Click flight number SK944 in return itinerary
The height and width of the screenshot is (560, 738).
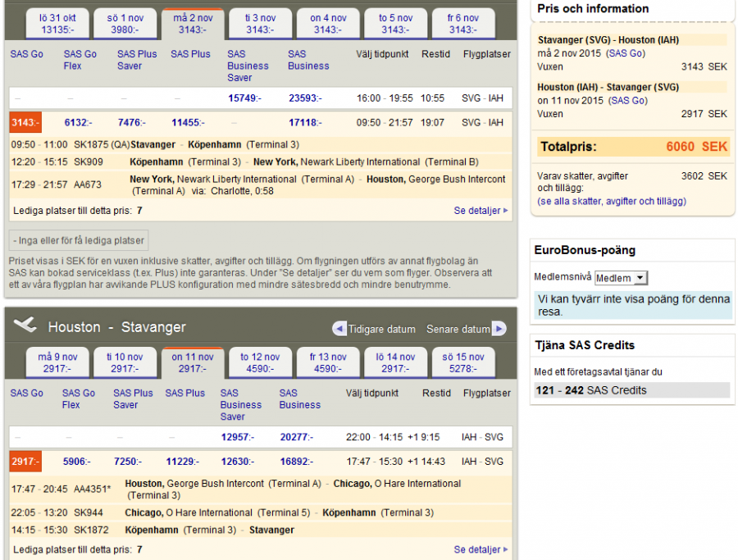(x=89, y=512)
